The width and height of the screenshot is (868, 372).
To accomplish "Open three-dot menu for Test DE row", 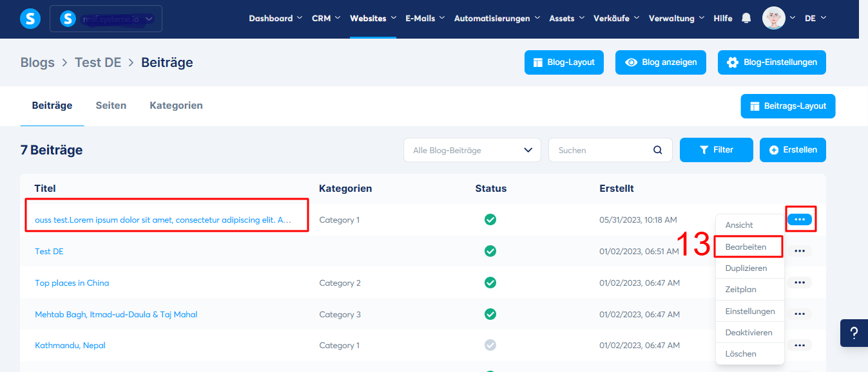I will 800,251.
